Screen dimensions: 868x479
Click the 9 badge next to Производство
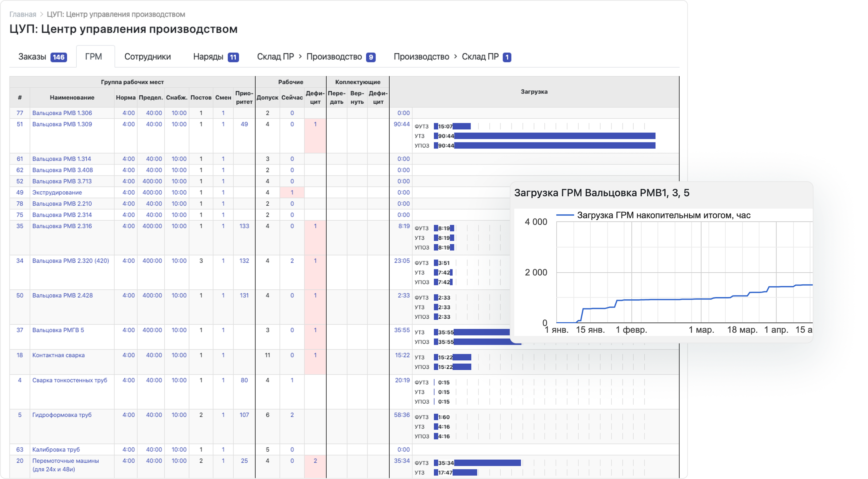point(371,57)
